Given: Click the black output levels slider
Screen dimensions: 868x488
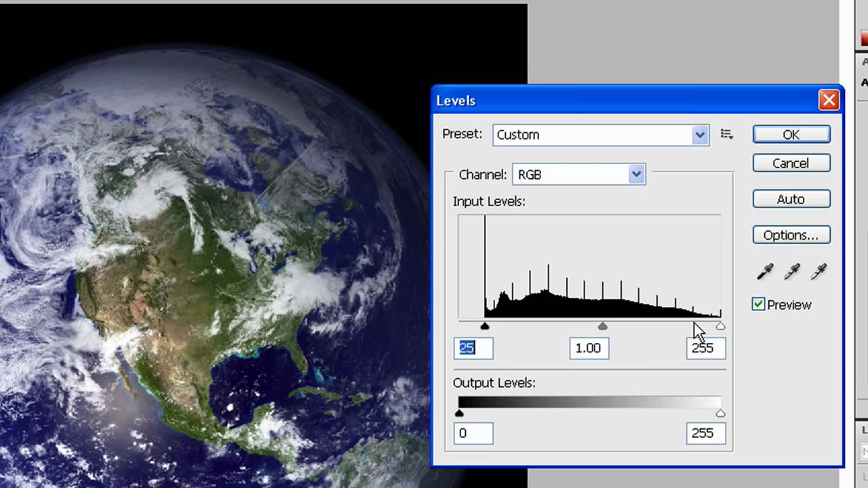Looking at the screenshot, I should click(x=459, y=413).
